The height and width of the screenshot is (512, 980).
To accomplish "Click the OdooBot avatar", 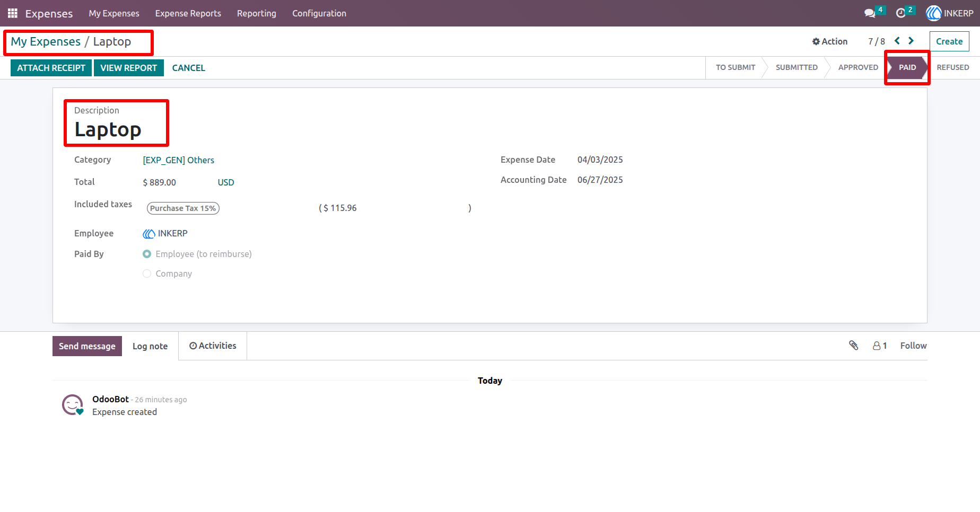I will tap(73, 405).
